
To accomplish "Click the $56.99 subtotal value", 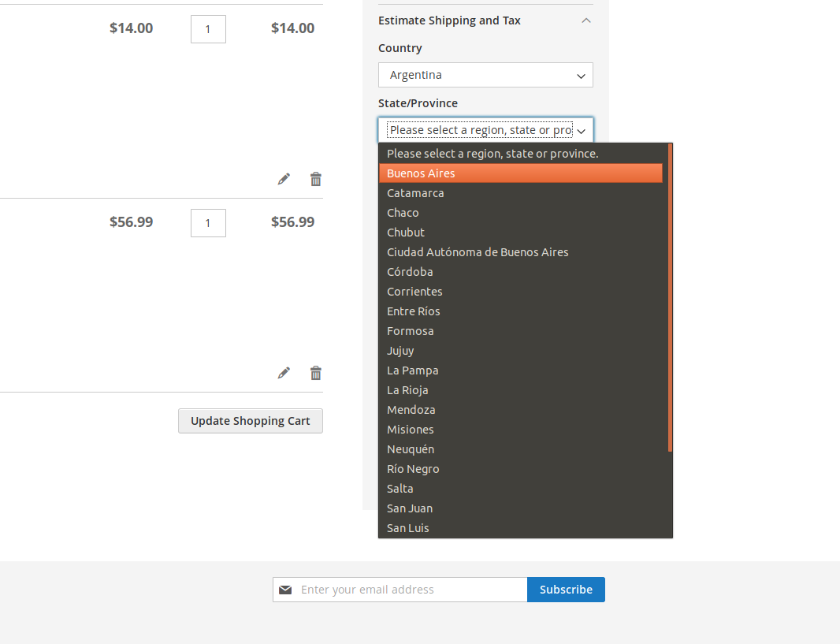I will pos(292,222).
